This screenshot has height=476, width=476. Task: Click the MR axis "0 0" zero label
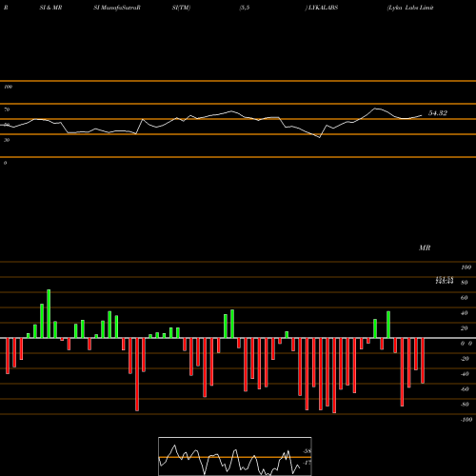[466, 344]
